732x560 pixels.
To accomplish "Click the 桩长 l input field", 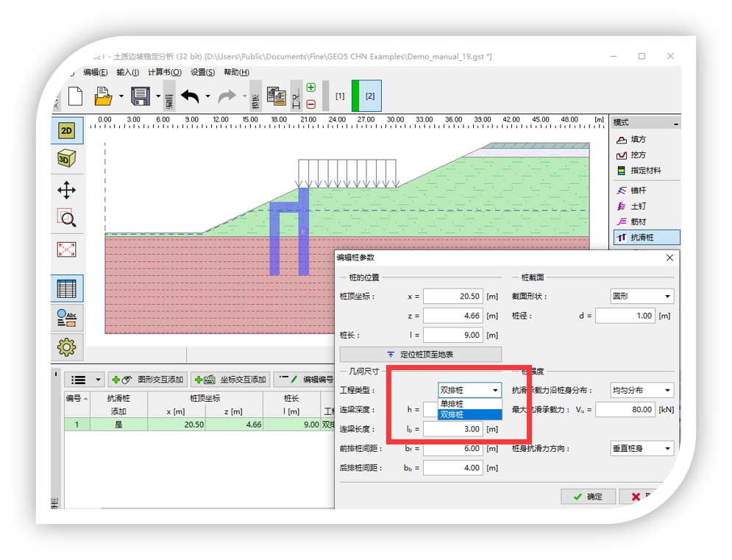I will 452,335.
